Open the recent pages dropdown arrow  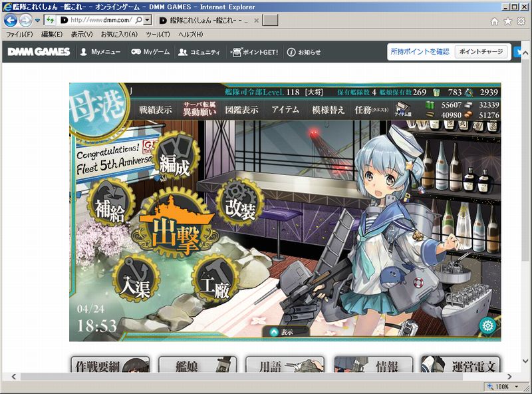(38, 21)
